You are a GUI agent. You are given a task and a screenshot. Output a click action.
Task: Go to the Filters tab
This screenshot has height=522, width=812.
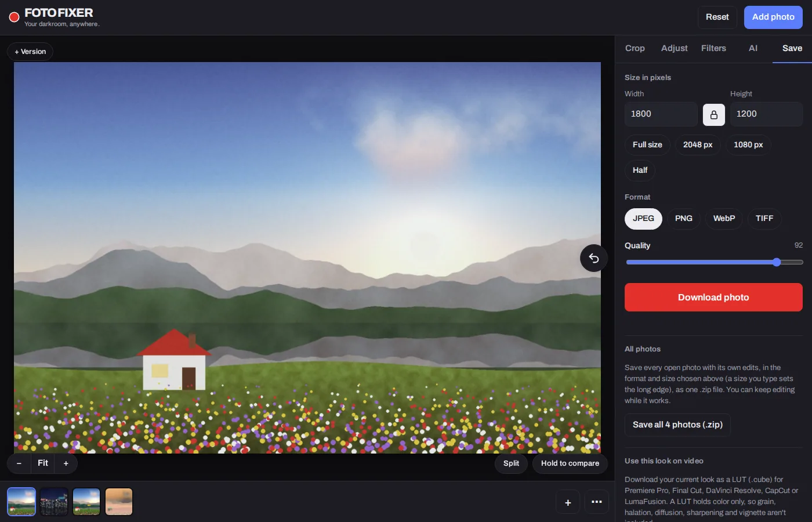tap(713, 48)
